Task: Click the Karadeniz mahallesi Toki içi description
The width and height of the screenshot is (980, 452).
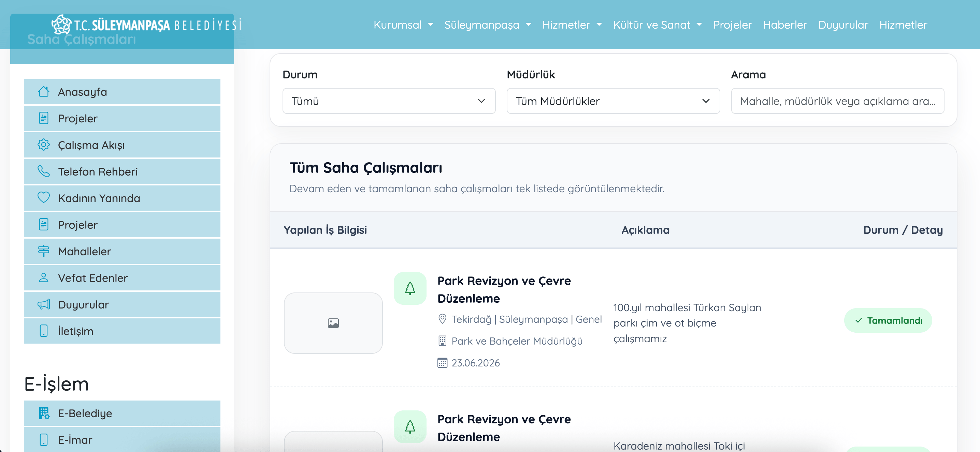Action: [x=679, y=446]
